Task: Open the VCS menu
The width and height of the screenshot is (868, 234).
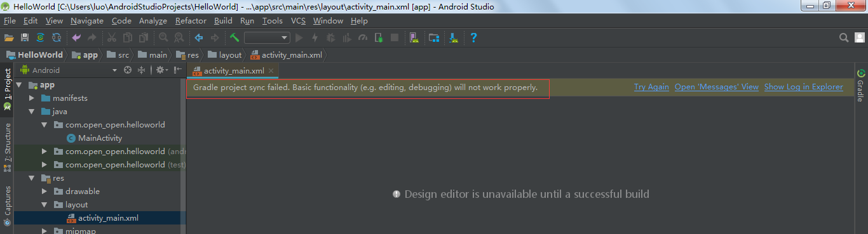Action: pyautogui.click(x=298, y=21)
